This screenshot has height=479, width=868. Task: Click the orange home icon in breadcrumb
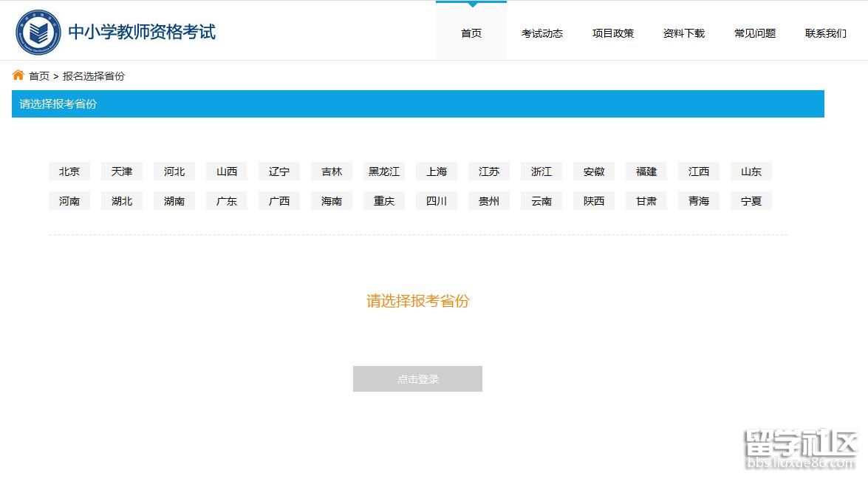(18, 75)
